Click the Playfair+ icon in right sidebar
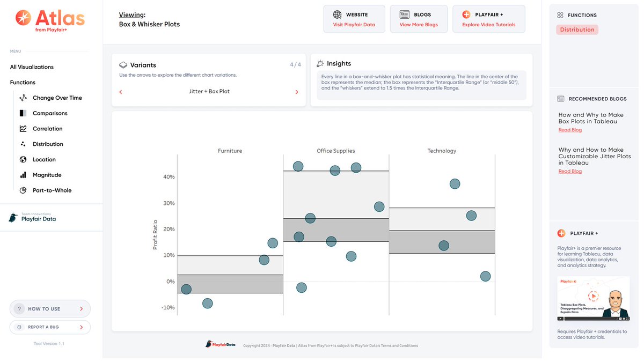The image size is (644, 362). point(561,233)
